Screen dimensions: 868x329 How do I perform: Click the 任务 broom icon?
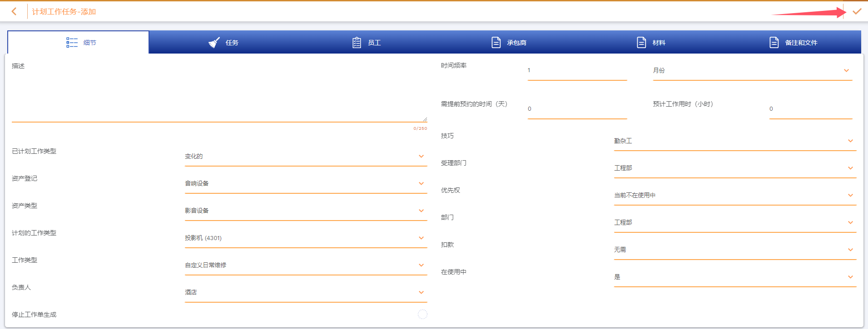pos(214,43)
